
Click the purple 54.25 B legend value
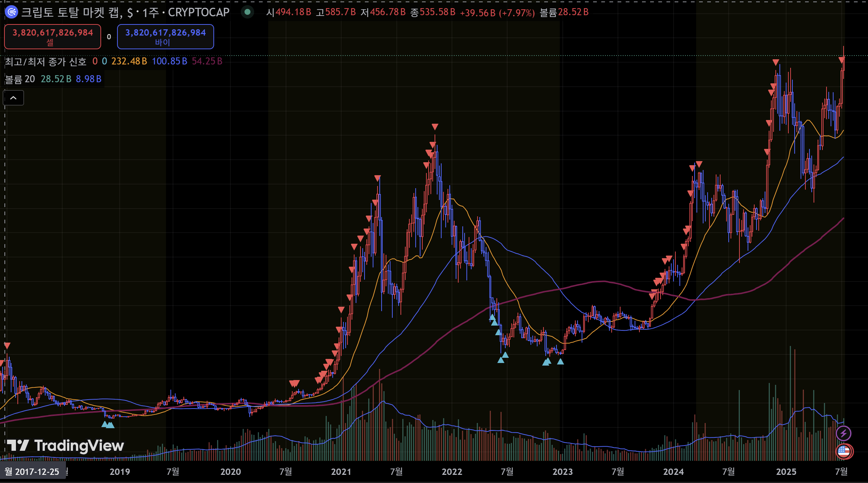tap(207, 61)
